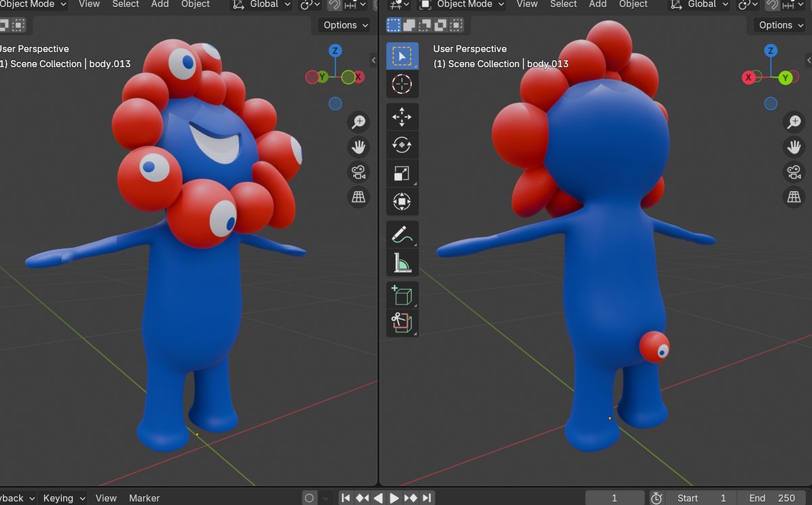This screenshot has width=812, height=505.
Task: Toggle camera view in right viewport
Action: pyautogui.click(x=794, y=172)
